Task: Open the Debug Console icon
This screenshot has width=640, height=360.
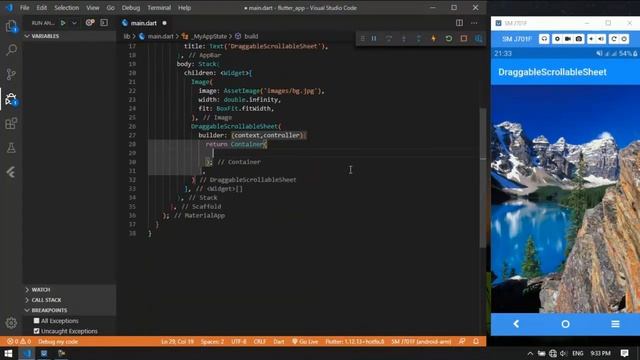Action: click(x=104, y=23)
